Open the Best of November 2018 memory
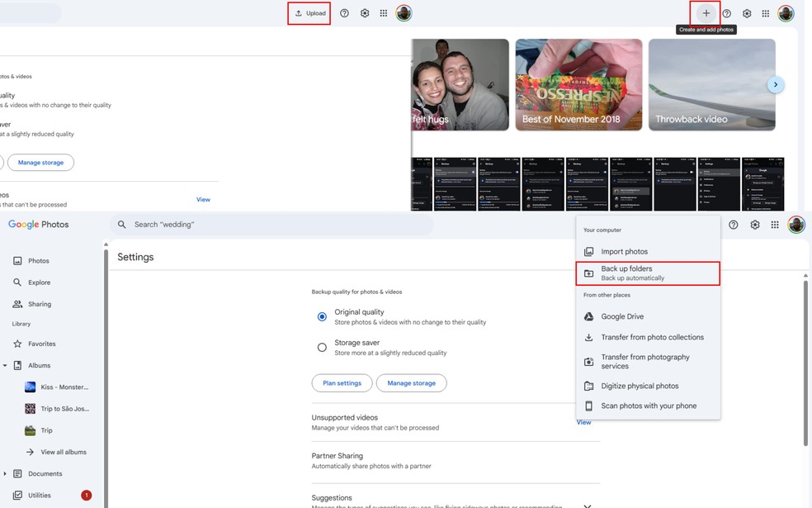This screenshot has height=508, width=812. (x=579, y=84)
